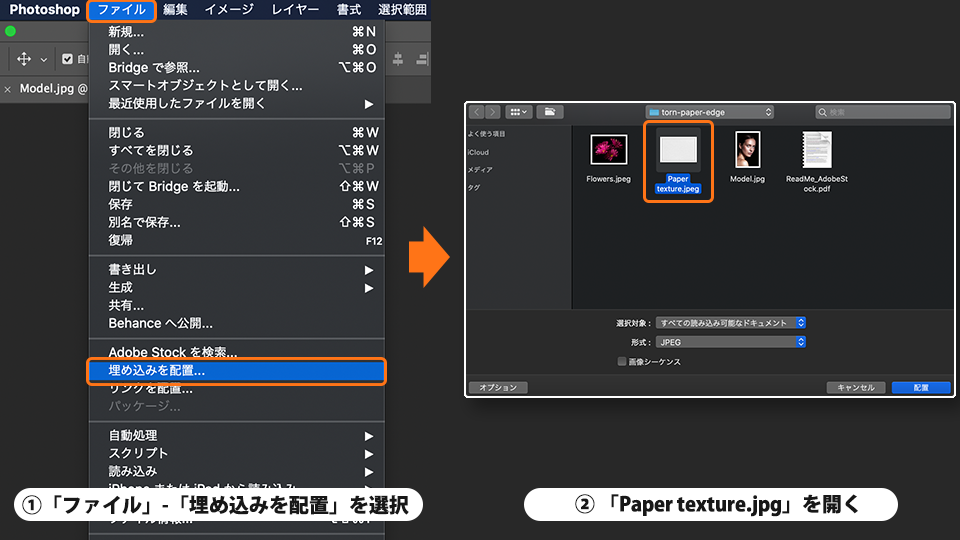Click iCloud in dialog sidebar
960x540 pixels.
pyautogui.click(x=478, y=152)
